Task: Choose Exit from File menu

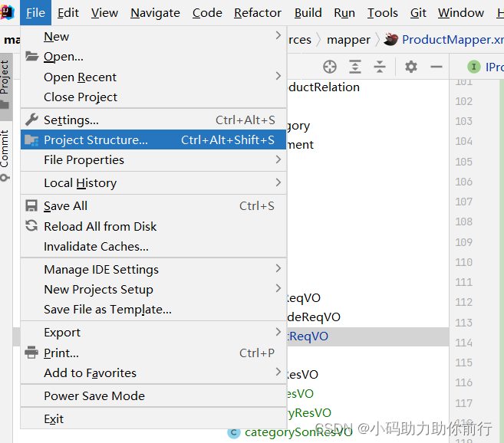Action: [x=153, y=419]
